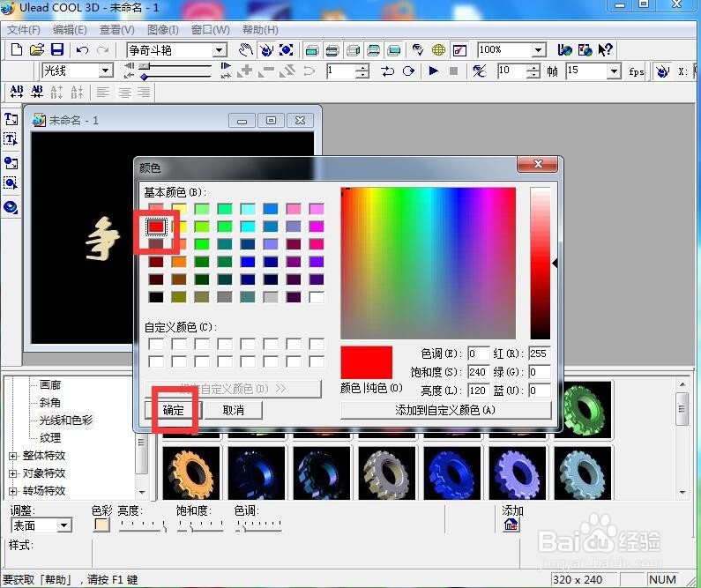Viewport: 701px width, 588px height.
Task: Open the 查看(V) menu
Action: point(117,30)
